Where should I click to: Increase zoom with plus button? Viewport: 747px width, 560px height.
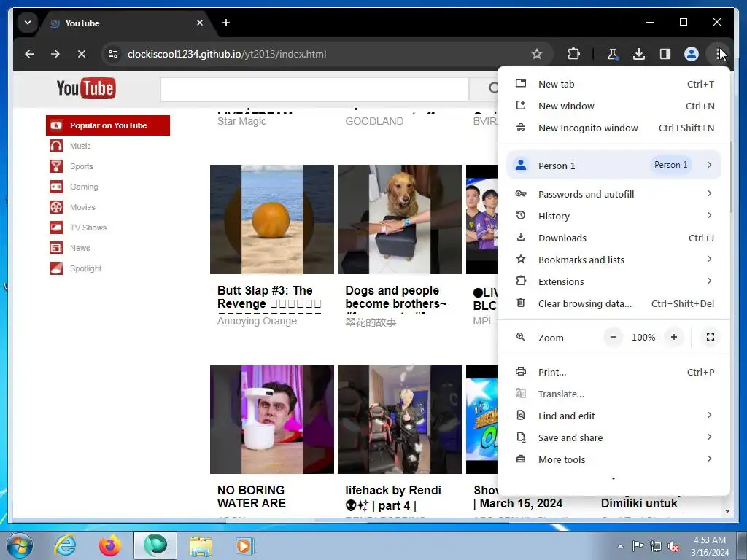673,337
